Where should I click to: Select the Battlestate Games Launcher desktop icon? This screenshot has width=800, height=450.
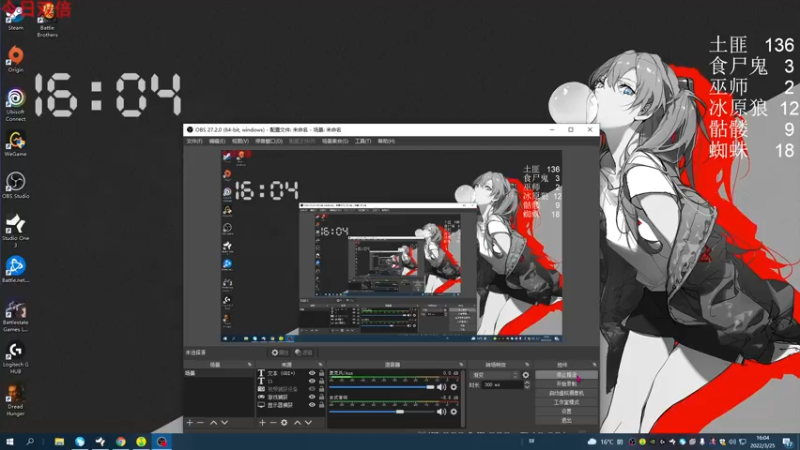pyautogui.click(x=15, y=316)
